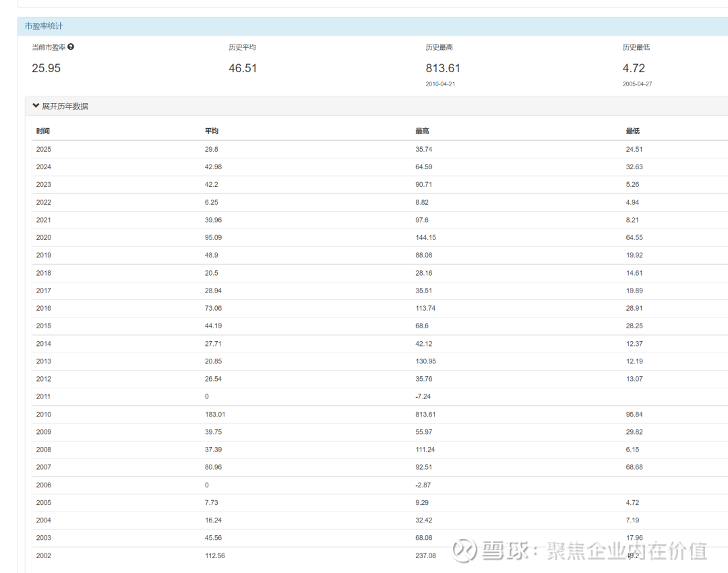
Task: Click the 最低 column header
Action: [632, 131]
